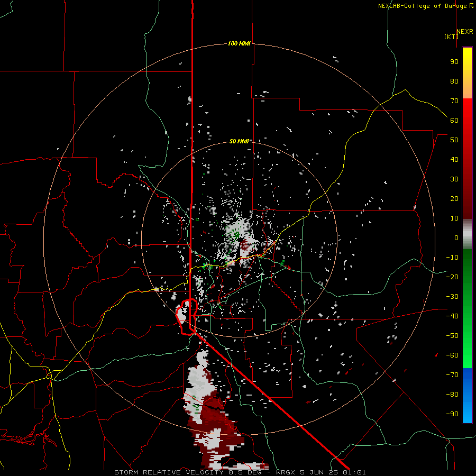Click the 30 value on velocity scale
This screenshot has width=476, height=476.
click(x=454, y=179)
